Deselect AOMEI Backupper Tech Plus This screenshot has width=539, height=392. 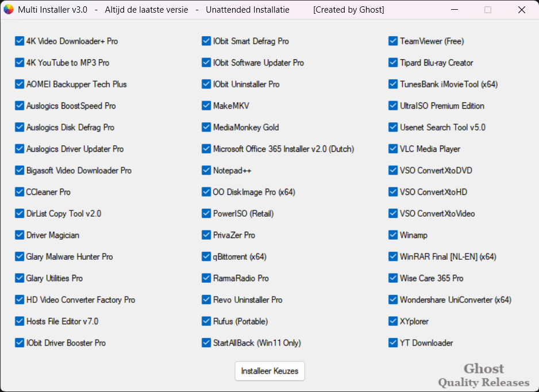click(20, 84)
